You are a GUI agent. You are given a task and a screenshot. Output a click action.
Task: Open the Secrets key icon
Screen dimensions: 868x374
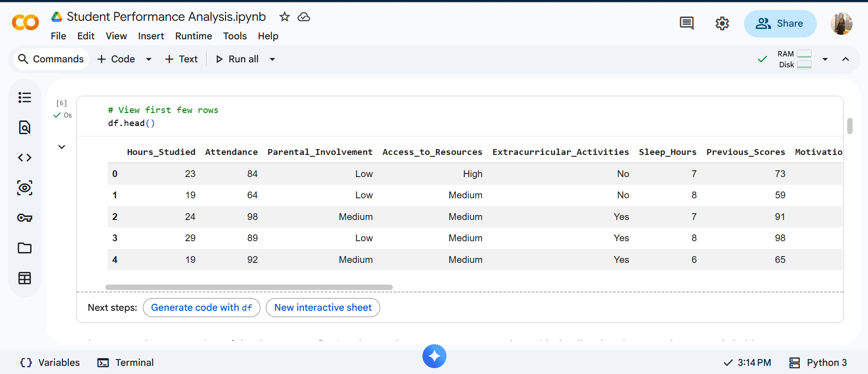pyautogui.click(x=24, y=218)
